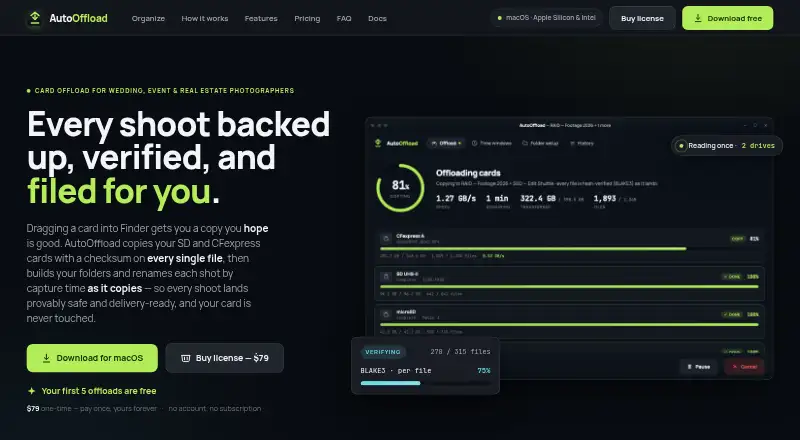Click the list icon of History tab
The height and width of the screenshot is (440, 800).
(x=572, y=143)
